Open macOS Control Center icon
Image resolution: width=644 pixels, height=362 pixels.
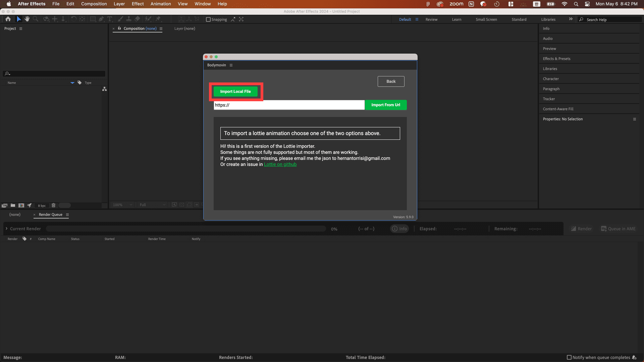(587, 4)
